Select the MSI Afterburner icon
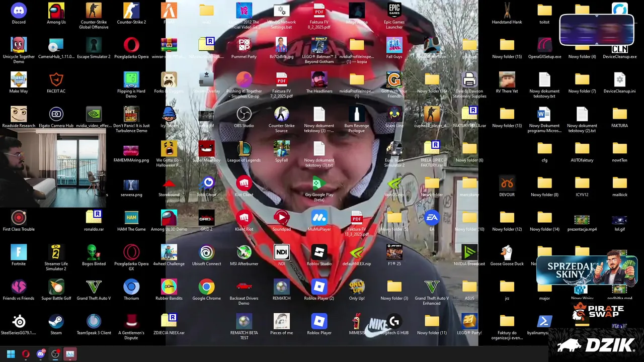This screenshot has width=644, height=362. pos(244,255)
